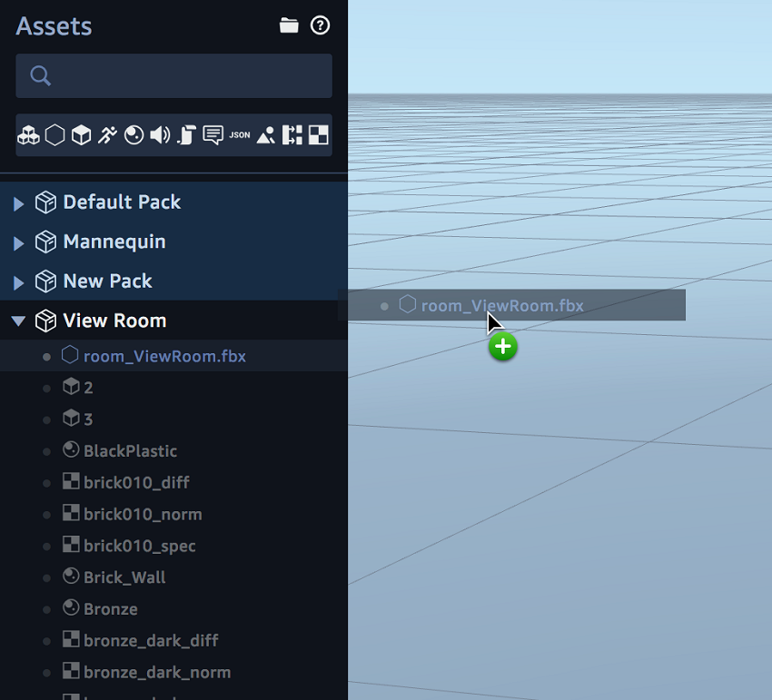Expand the Default Pack tree arrow
The width and height of the screenshot is (772, 700).
tap(19, 203)
